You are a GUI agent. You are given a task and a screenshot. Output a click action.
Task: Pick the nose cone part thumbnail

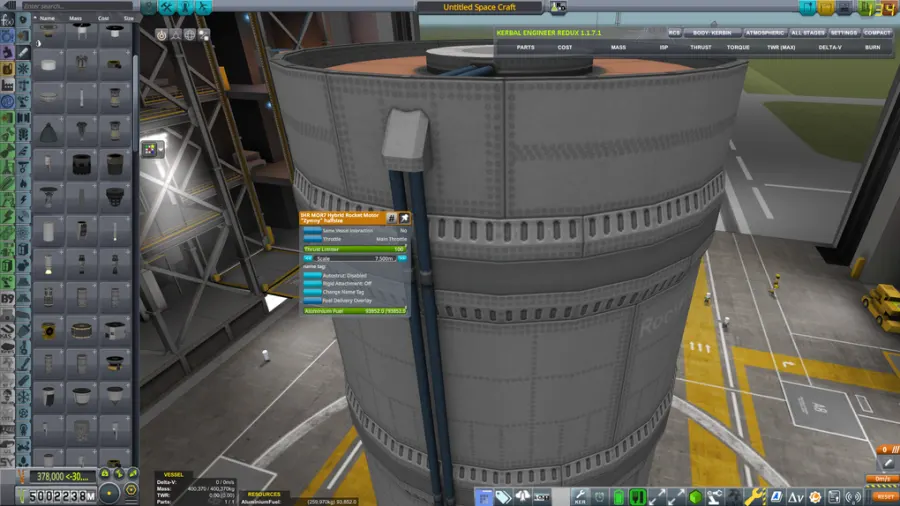click(48, 133)
